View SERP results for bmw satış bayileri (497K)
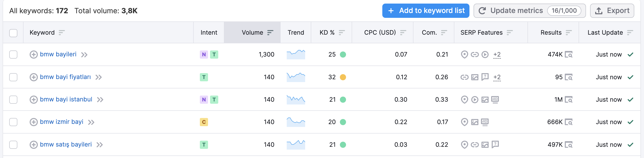The width and height of the screenshot is (644, 158). (x=569, y=145)
